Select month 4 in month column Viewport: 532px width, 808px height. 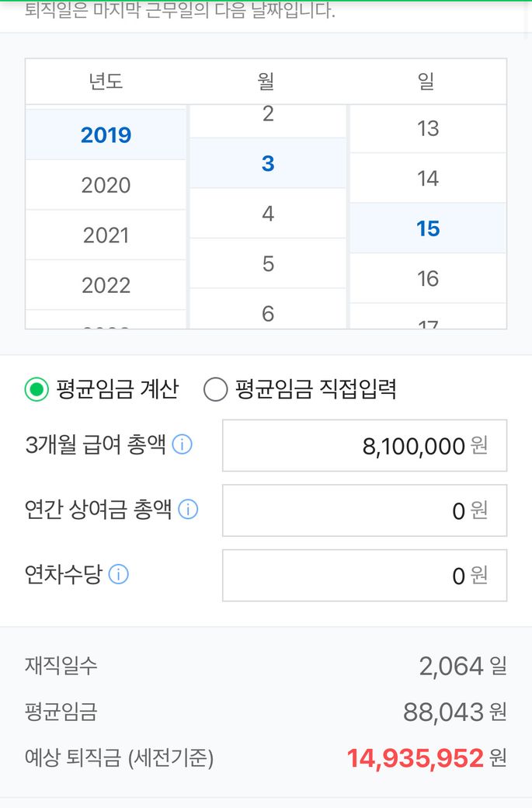268,214
